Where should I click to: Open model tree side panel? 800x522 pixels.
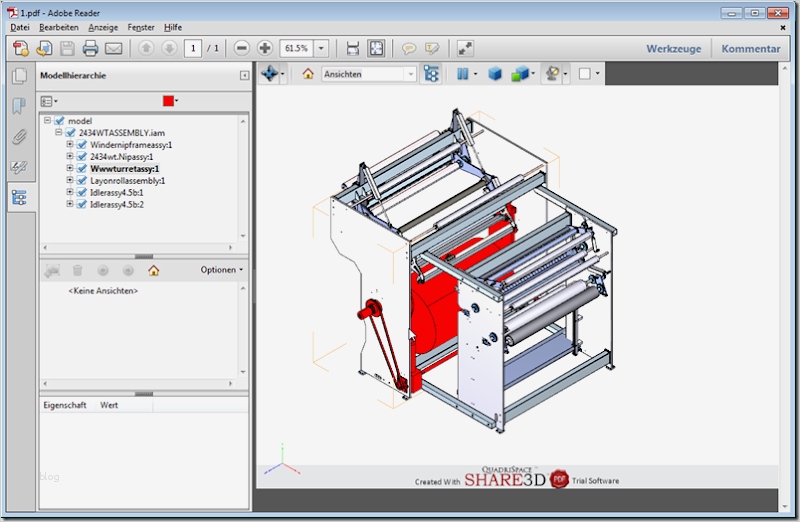click(x=19, y=197)
